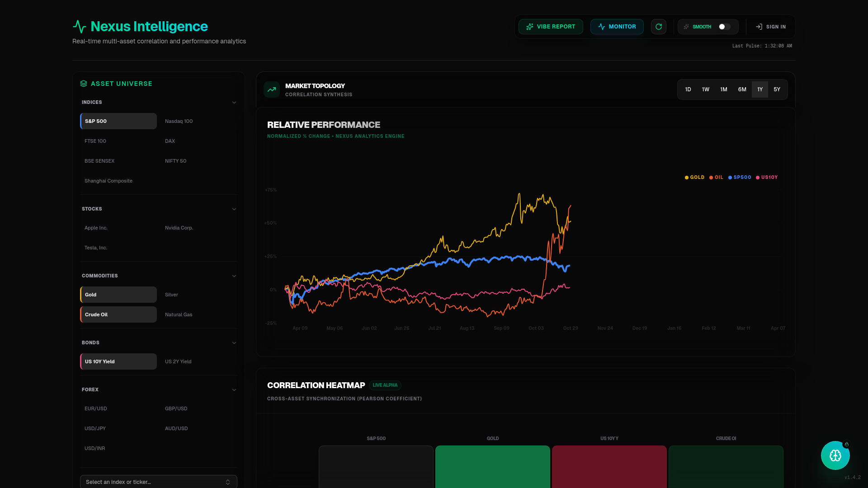Enable Apple Inc. stock
This screenshot has width=868, height=488.
click(118, 228)
